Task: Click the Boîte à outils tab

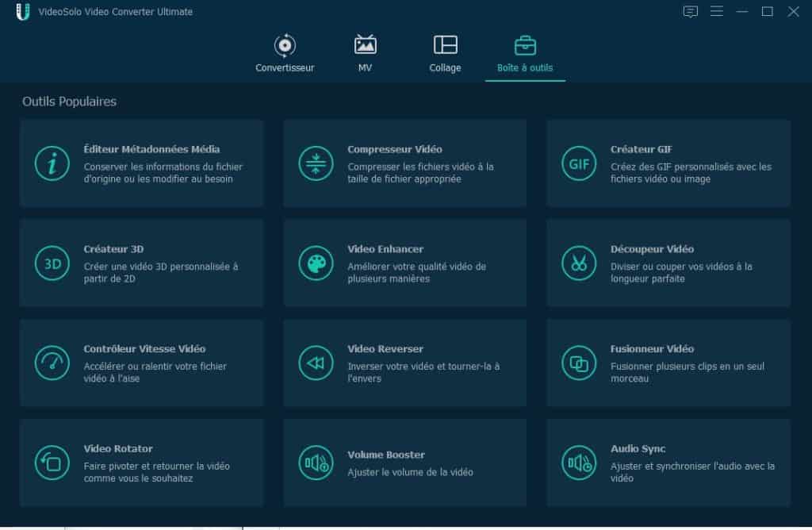Action: [x=525, y=53]
